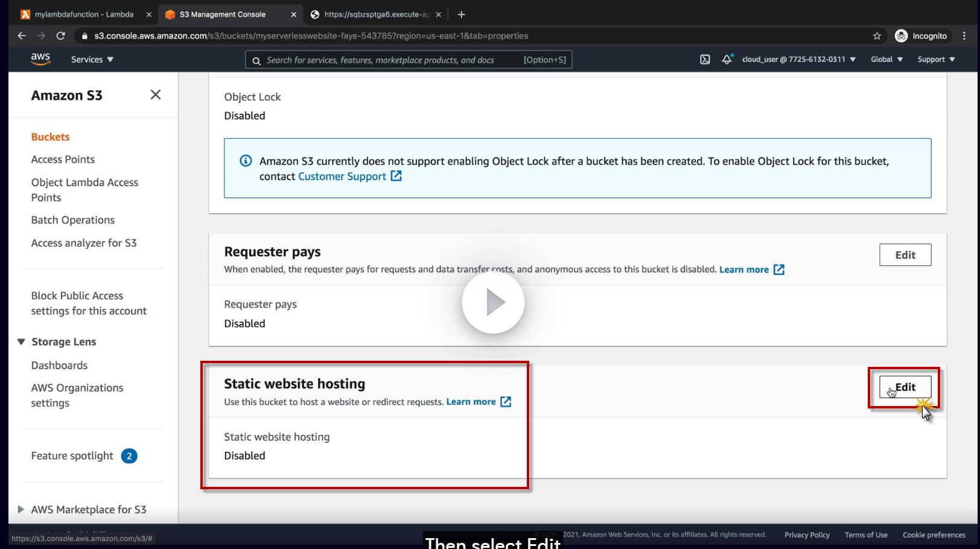
Task: Play the video with the center play button
Action: (x=493, y=302)
